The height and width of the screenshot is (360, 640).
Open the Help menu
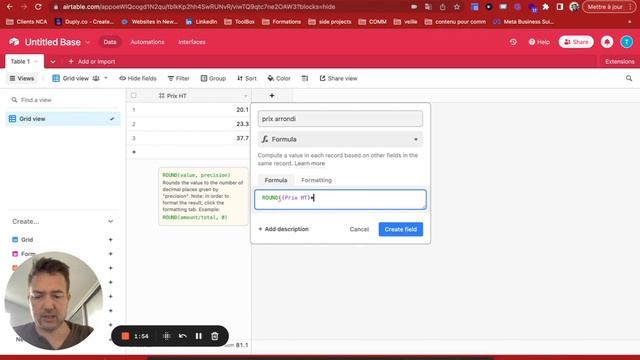point(539,42)
